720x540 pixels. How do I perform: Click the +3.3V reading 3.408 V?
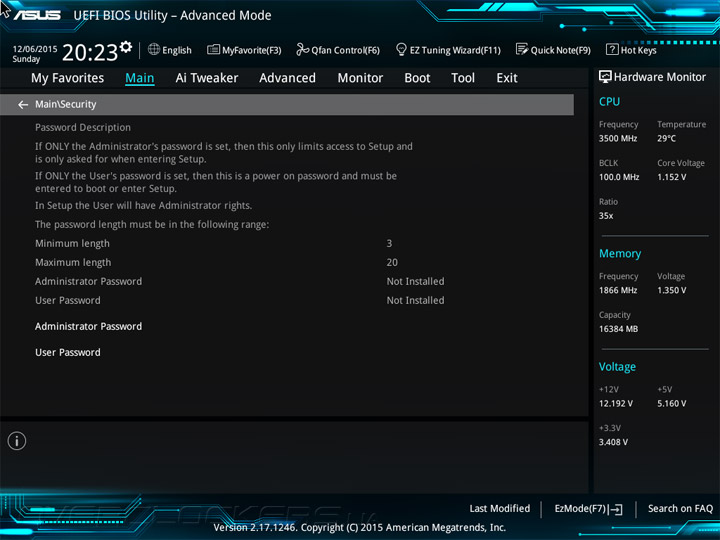tap(613, 442)
